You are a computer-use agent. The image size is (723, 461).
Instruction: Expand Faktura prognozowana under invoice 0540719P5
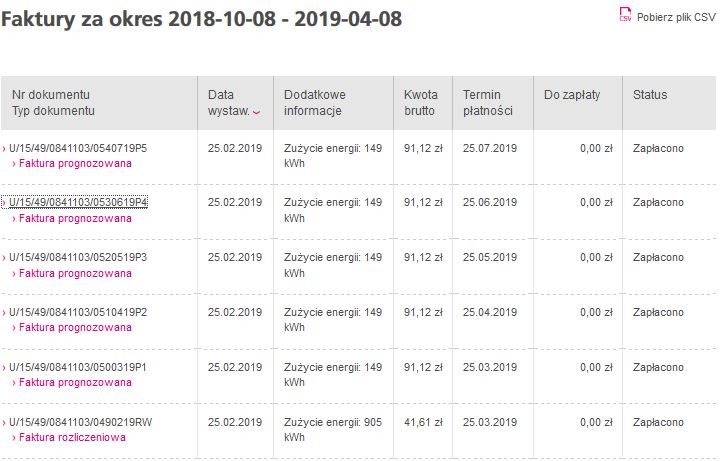click(x=75, y=163)
